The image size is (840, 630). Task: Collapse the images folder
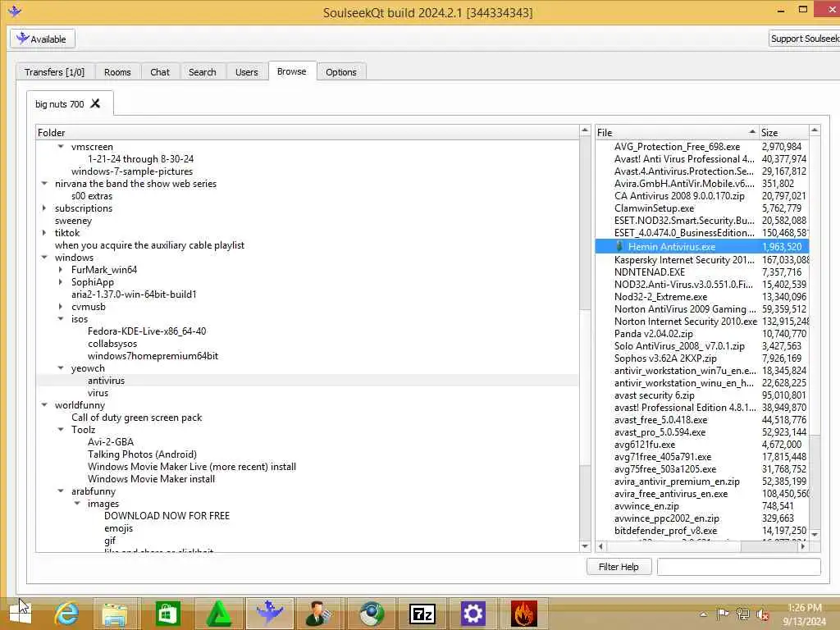point(77,504)
